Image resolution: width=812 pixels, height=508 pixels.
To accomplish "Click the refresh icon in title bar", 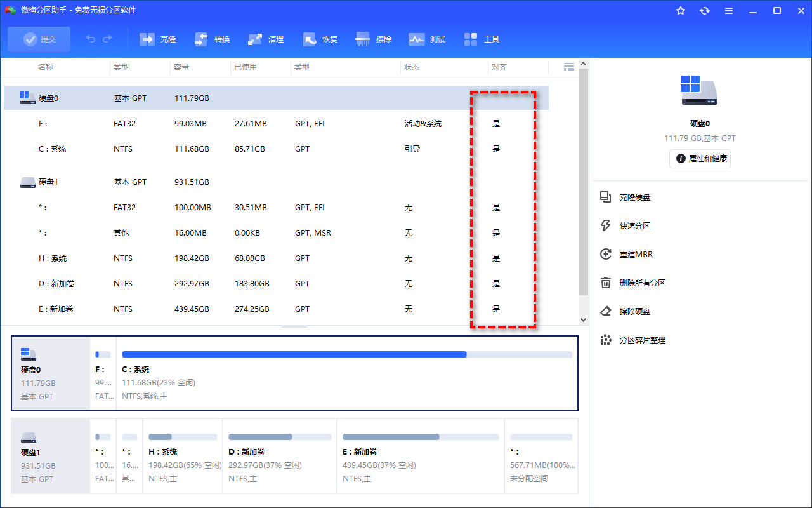I will tap(705, 11).
